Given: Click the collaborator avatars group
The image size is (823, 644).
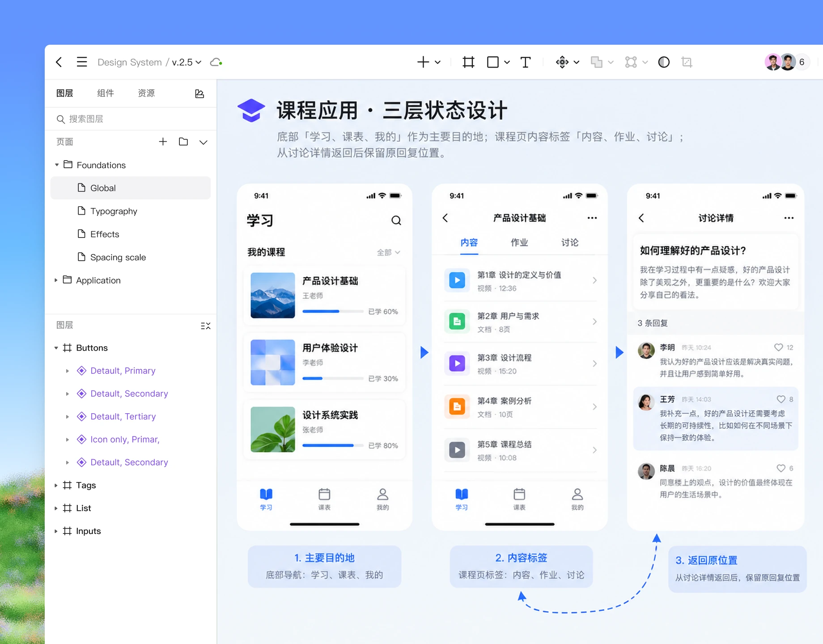Looking at the screenshot, I should tap(787, 62).
